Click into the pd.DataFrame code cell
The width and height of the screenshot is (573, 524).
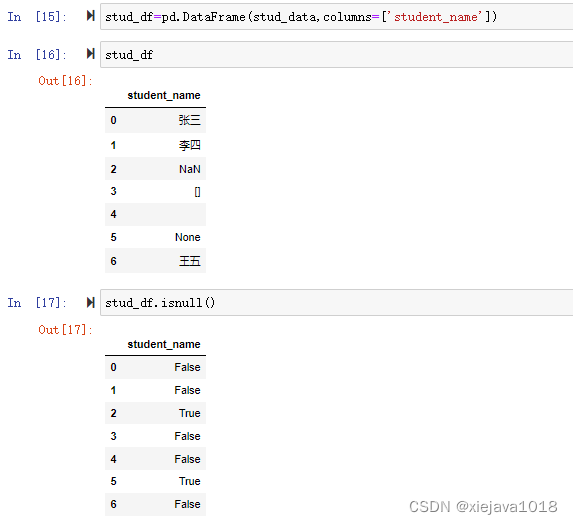(336, 16)
